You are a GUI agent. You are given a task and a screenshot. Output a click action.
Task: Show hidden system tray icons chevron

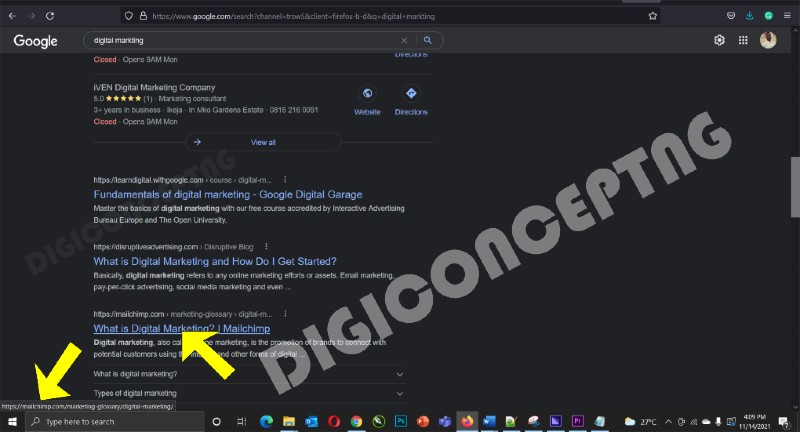click(668, 421)
